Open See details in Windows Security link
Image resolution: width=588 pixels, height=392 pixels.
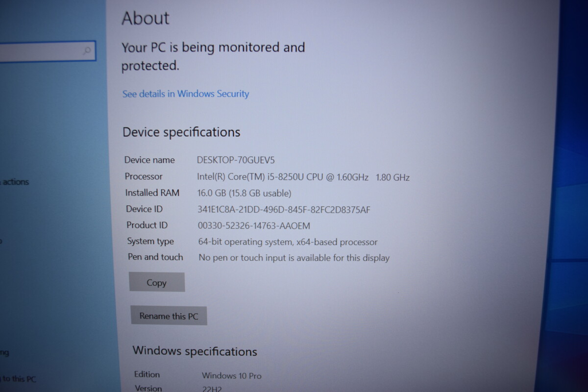coord(186,94)
